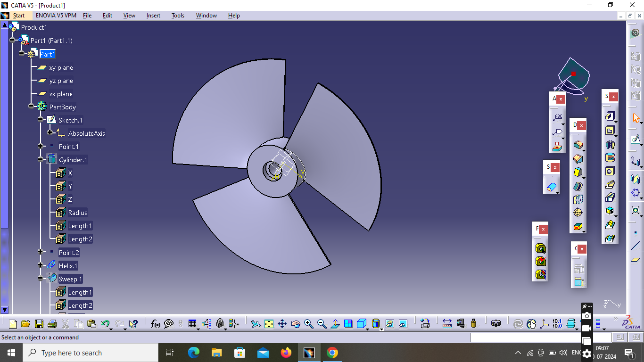Open the Start menu in CATIA
The height and width of the screenshot is (362, 644).
click(x=19, y=16)
